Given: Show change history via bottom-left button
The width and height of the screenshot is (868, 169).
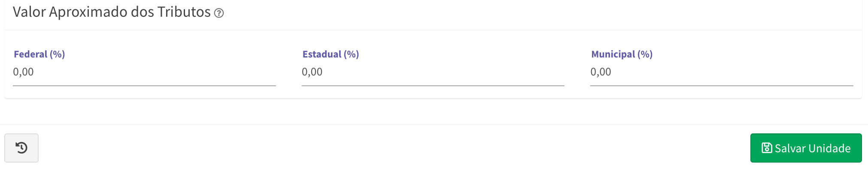Looking at the screenshot, I should [21, 148].
